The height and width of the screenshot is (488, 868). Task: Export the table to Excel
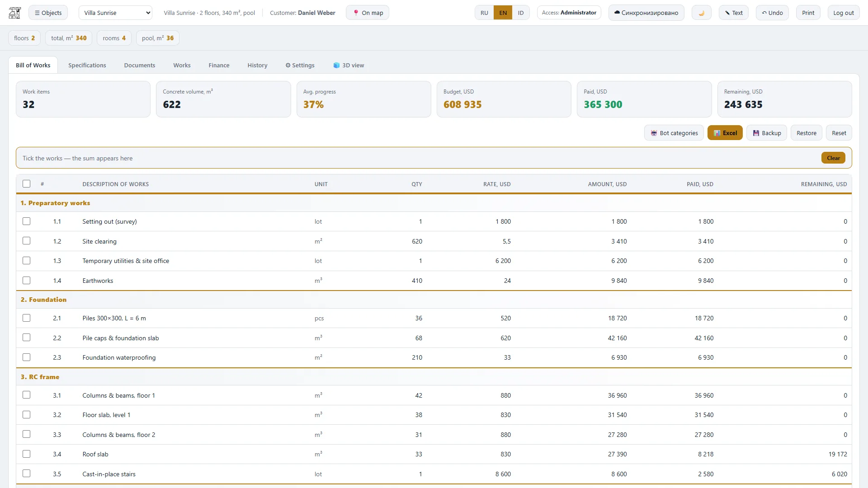coord(725,133)
